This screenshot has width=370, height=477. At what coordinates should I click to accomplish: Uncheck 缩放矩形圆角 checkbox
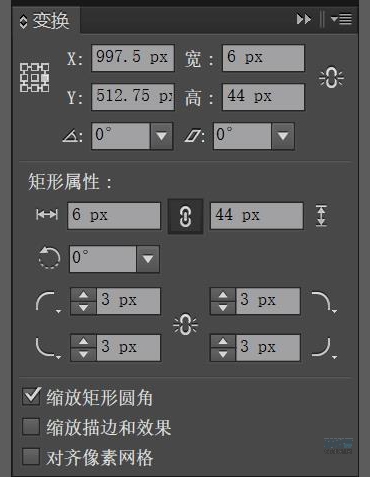pos(31,397)
